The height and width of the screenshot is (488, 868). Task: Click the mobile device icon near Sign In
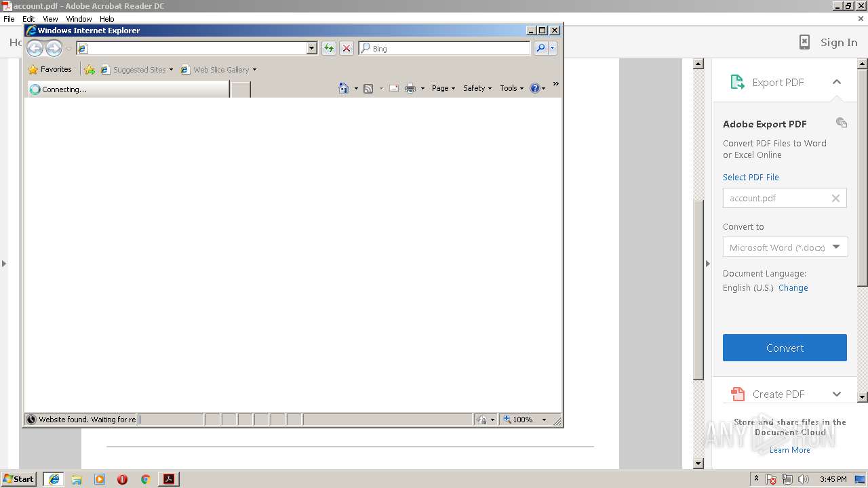tap(804, 42)
